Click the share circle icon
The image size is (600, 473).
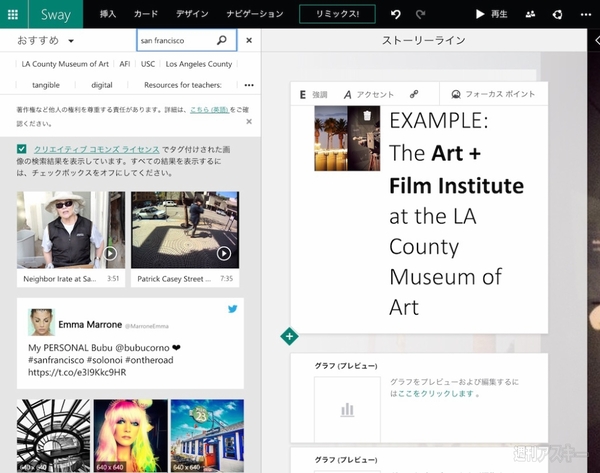tap(558, 15)
